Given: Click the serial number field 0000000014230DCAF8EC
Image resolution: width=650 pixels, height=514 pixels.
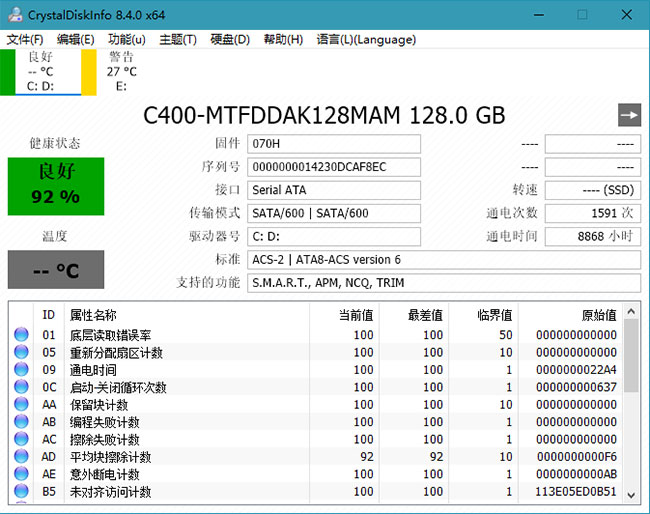Looking at the screenshot, I should [x=334, y=167].
